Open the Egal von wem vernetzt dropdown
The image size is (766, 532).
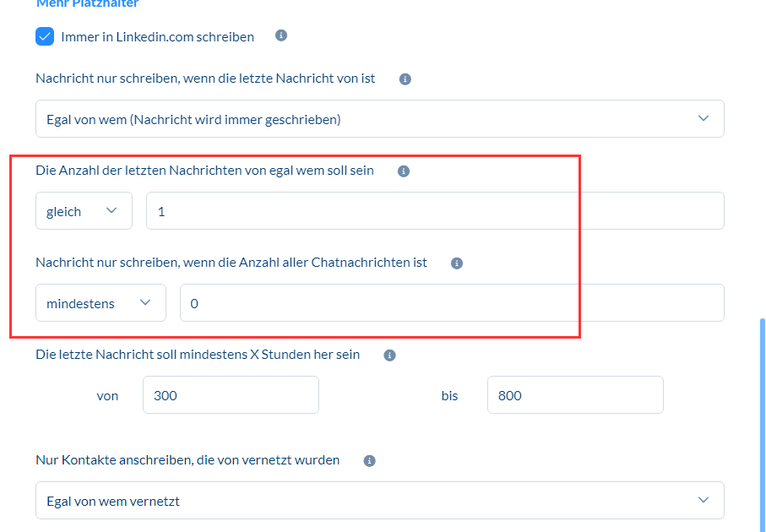379,501
